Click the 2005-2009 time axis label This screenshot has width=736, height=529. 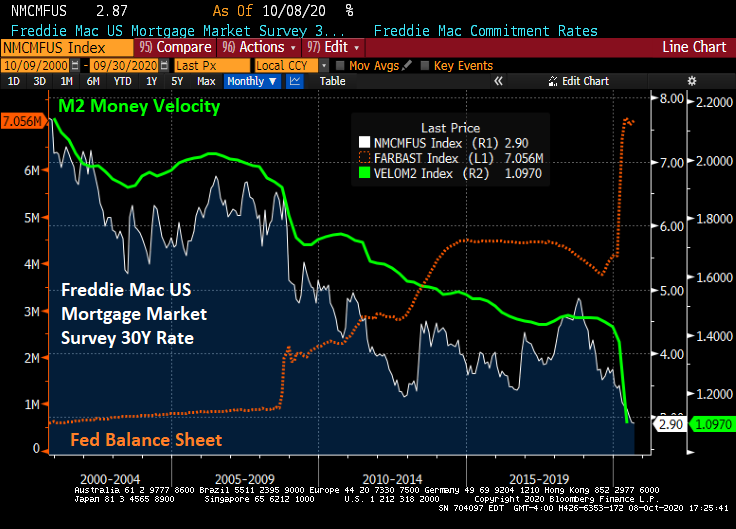[x=245, y=479]
